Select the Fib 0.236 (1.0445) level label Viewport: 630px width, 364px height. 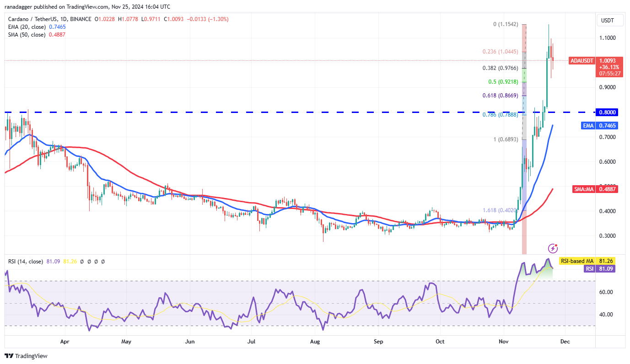pos(500,52)
